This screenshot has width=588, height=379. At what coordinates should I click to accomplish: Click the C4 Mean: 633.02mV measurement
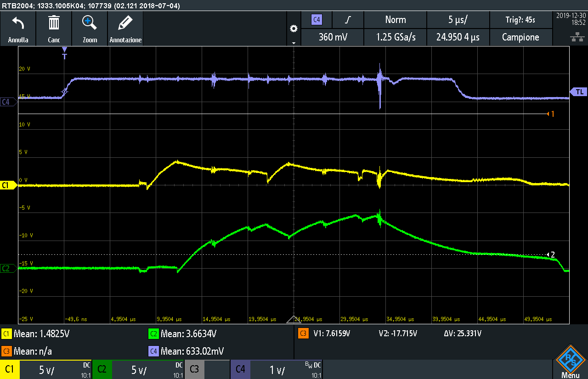point(186,351)
